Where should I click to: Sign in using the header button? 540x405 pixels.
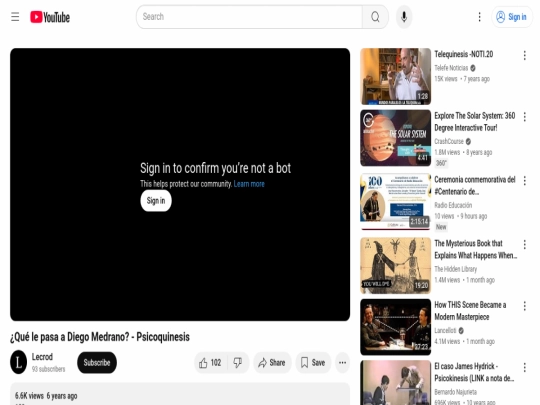pyautogui.click(x=511, y=17)
